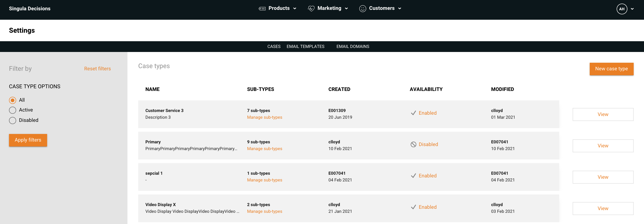Click the SUB-TYPES column header
Image resolution: width=644 pixels, height=224 pixels.
(x=260, y=89)
